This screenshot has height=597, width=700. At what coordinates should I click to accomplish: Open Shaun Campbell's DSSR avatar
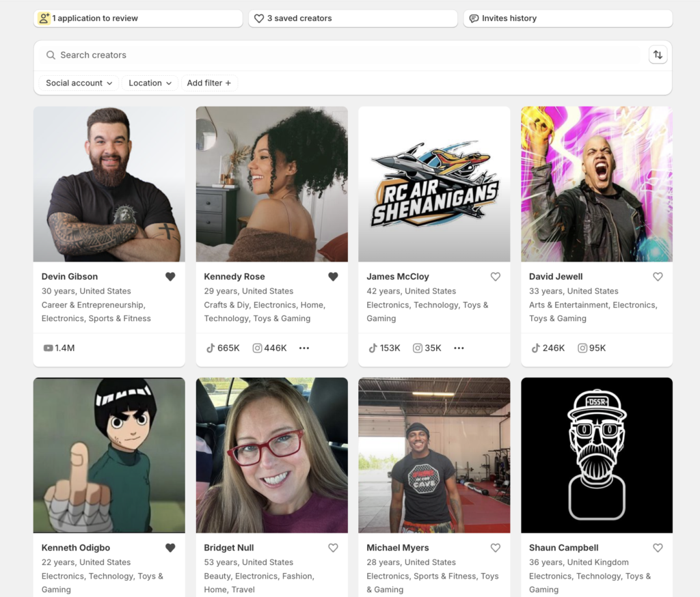click(597, 455)
